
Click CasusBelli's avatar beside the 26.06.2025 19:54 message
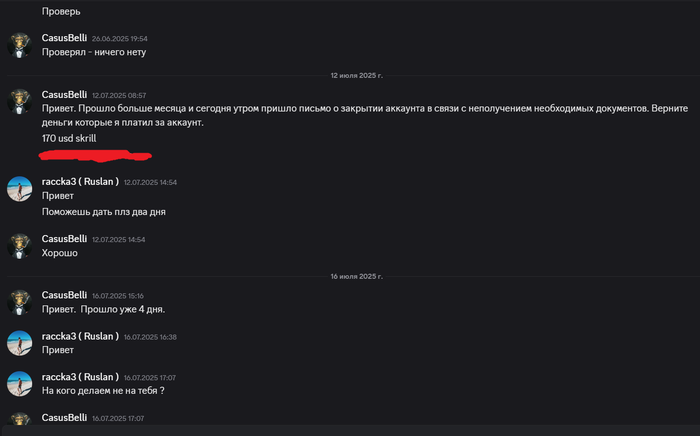pos(20,44)
